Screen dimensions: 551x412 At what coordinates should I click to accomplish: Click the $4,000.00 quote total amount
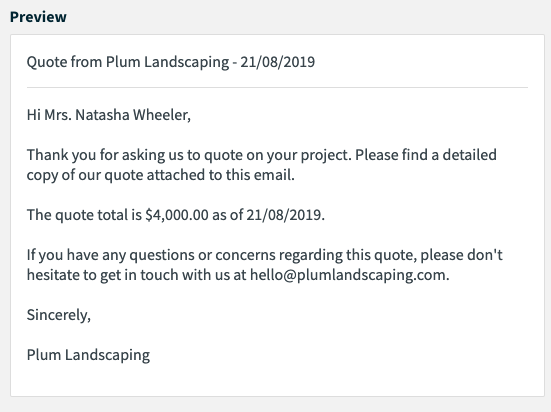coord(177,215)
